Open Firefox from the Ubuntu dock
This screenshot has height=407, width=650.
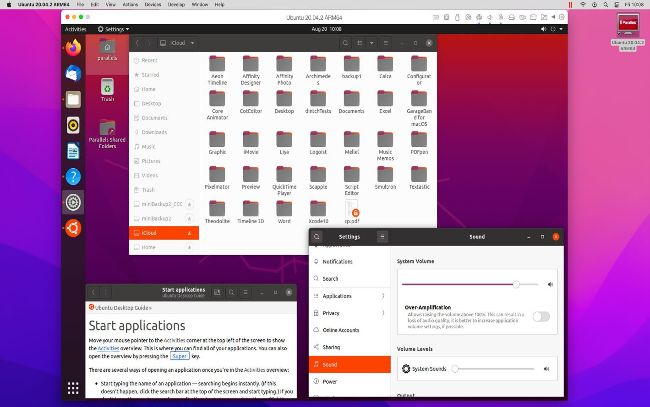tap(73, 47)
